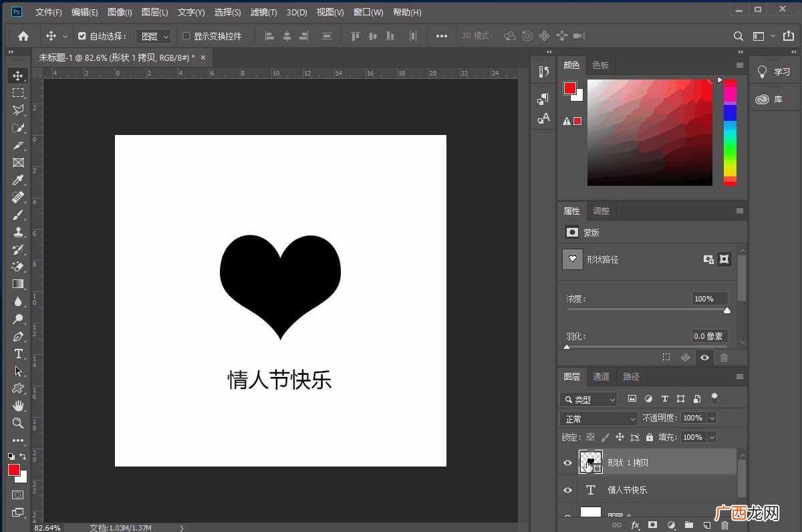Image resolution: width=802 pixels, height=532 pixels.
Task: Select the Pen tool
Action: pyautogui.click(x=18, y=336)
